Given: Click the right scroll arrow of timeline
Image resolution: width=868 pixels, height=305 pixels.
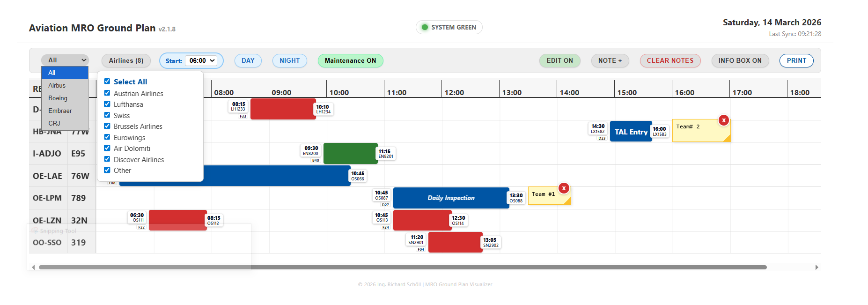Looking at the screenshot, I should 817,267.
